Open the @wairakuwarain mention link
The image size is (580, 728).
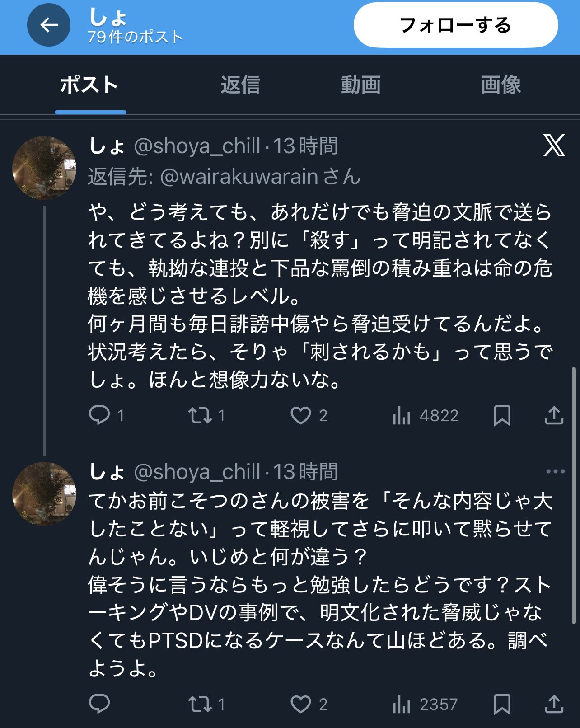pyautogui.click(x=239, y=177)
